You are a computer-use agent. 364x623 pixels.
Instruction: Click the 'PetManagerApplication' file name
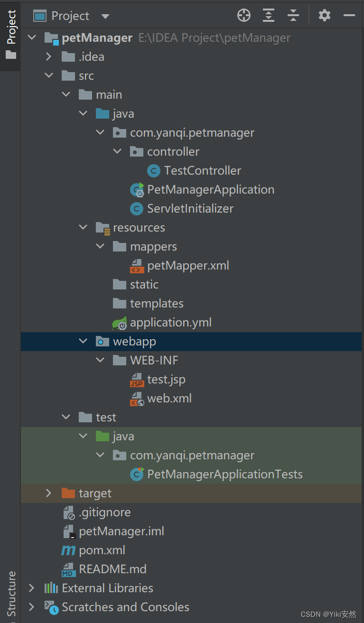(x=211, y=189)
